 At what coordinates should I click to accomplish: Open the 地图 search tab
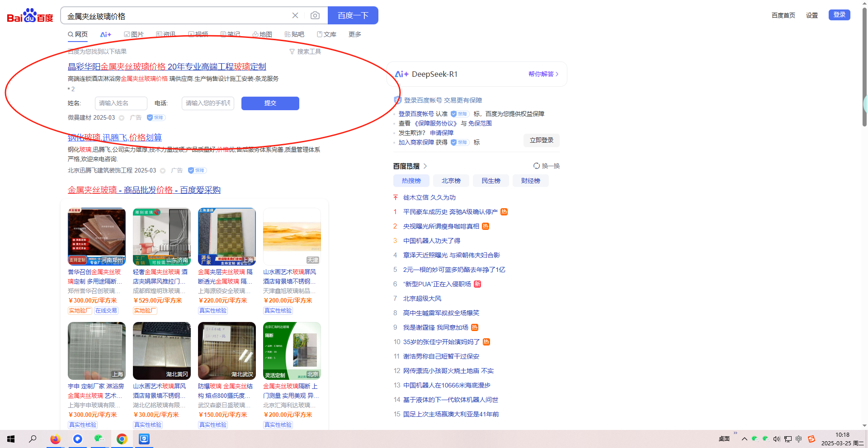(x=262, y=34)
